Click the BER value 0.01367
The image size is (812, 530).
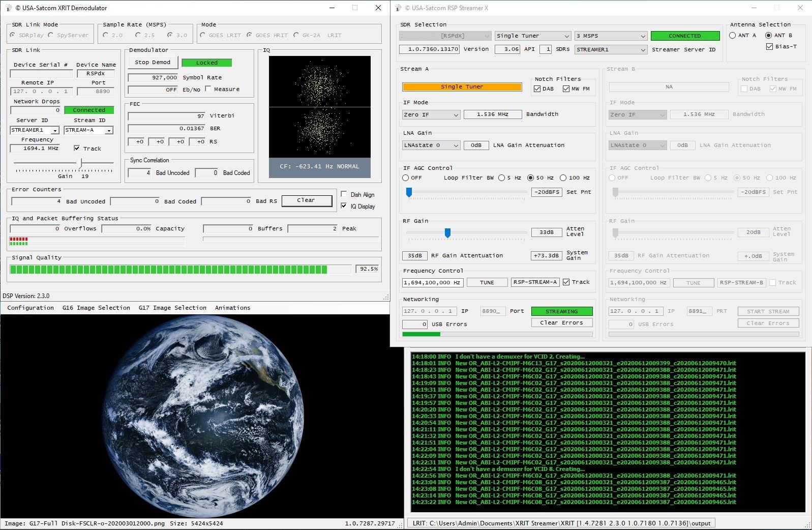click(167, 128)
